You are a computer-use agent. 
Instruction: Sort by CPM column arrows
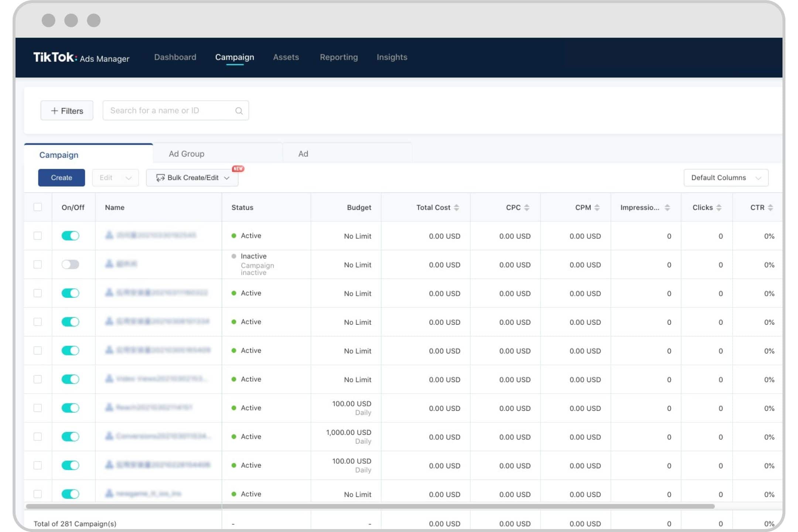[x=597, y=208]
